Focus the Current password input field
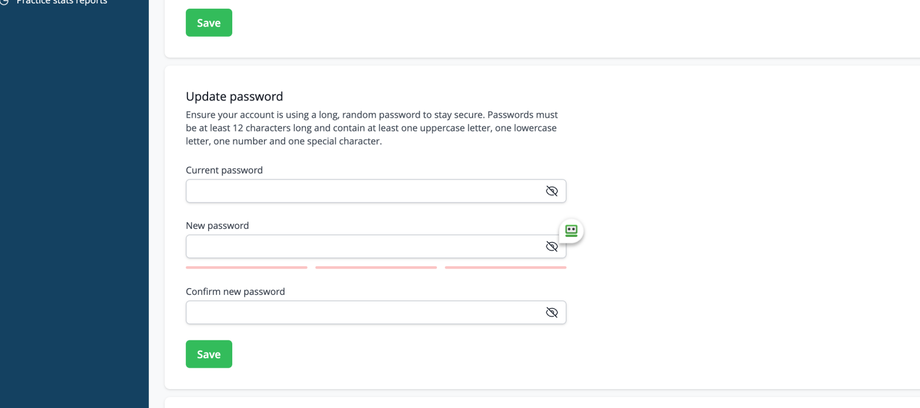Viewport: 920px width, 408px height. pos(362,191)
